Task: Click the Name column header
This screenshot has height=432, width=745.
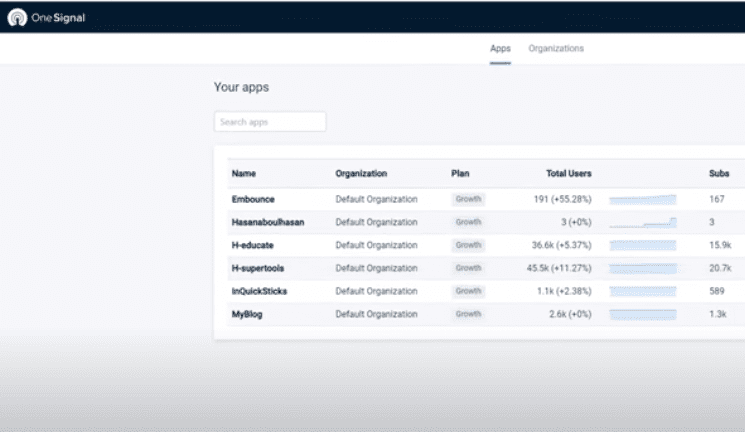Action: tap(244, 174)
